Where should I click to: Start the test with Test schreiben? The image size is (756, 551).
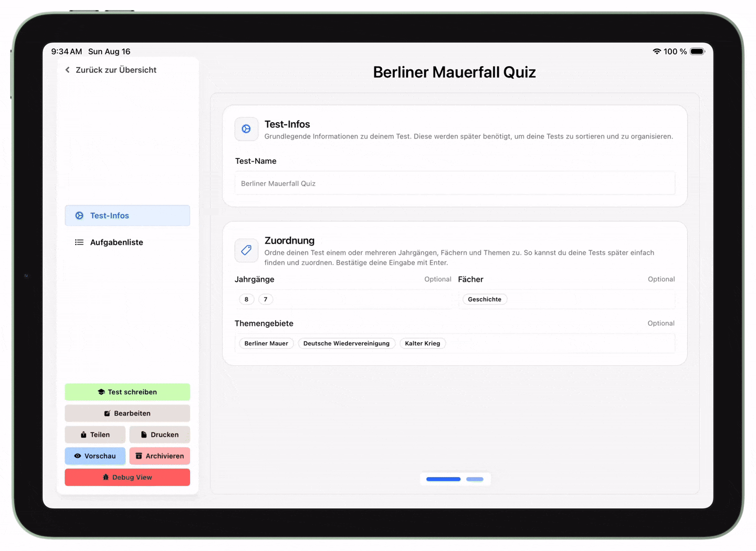click(128, 392)
